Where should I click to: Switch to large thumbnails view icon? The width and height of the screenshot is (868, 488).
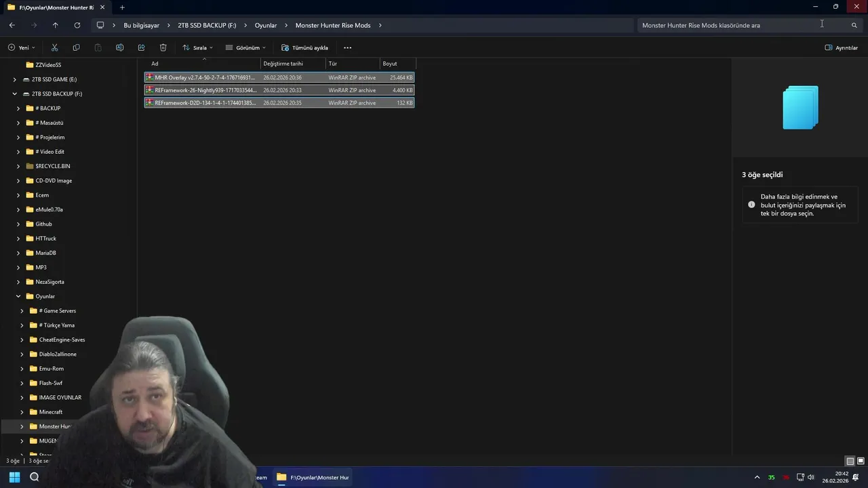tap(861, 461)
